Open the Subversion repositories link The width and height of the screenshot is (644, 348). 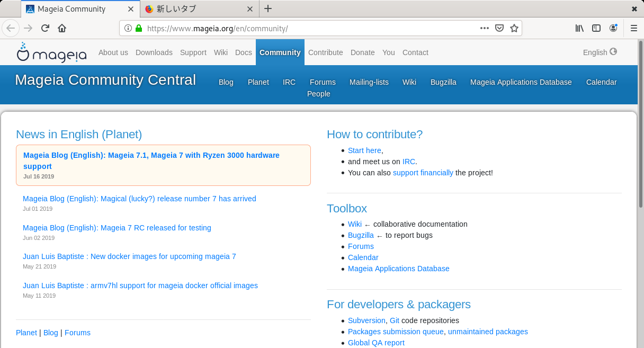[366, 320]
